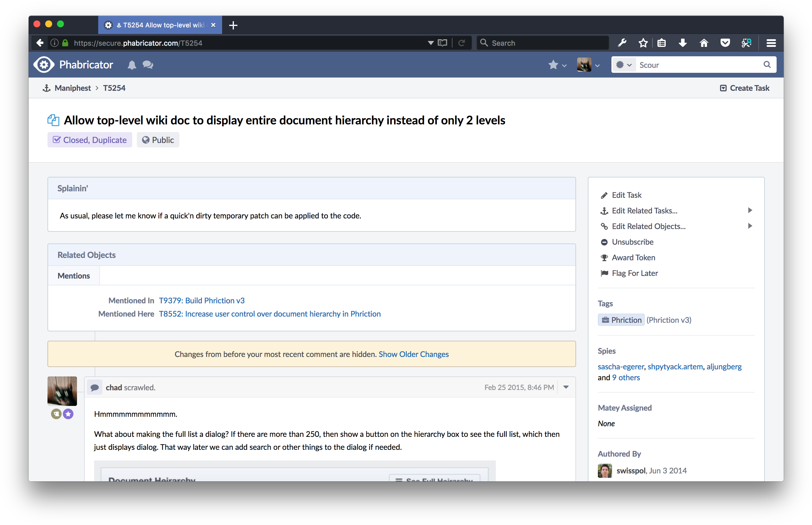This screenshot has width=812, height=525.
Task: Bookmark page with the browser star
Action: click(x=643, y=43)
